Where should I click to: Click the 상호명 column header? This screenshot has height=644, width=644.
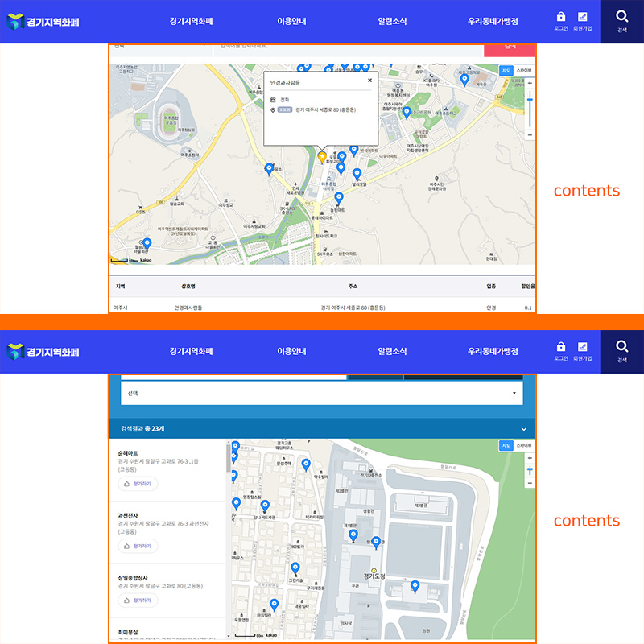(188, 287)
